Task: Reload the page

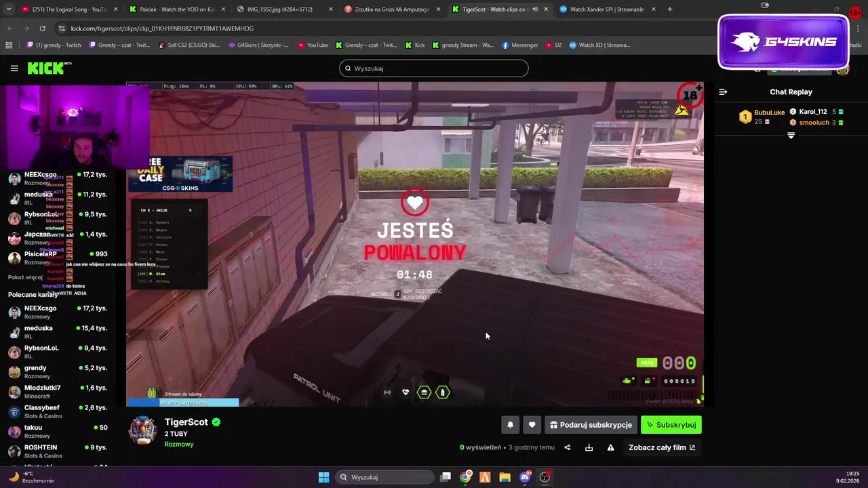Action: coord(42,28)
